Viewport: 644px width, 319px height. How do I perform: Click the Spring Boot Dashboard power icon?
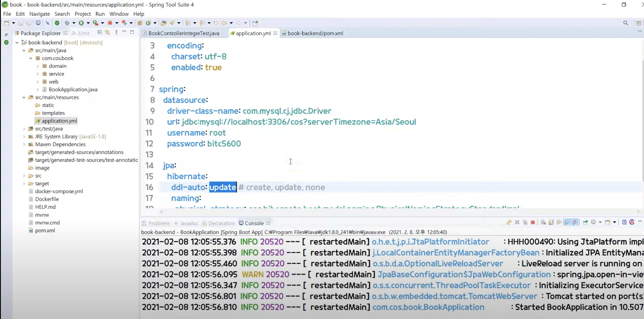click(x=57, y=23)
